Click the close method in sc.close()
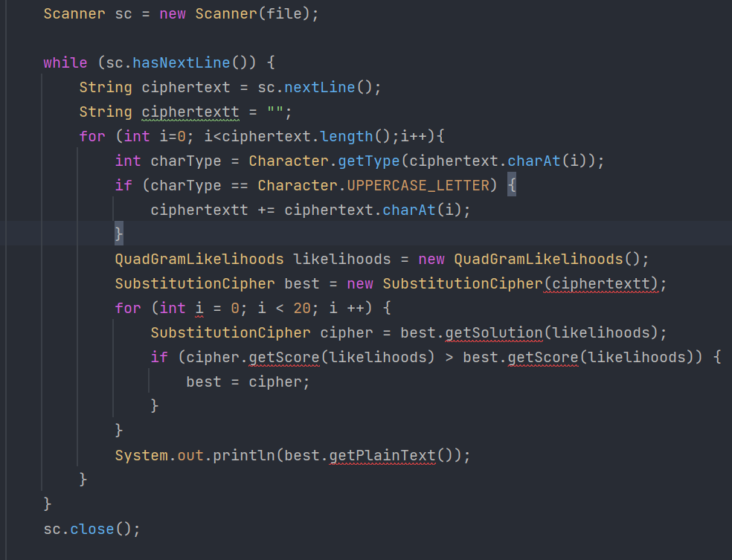 [x=92, y=530]
